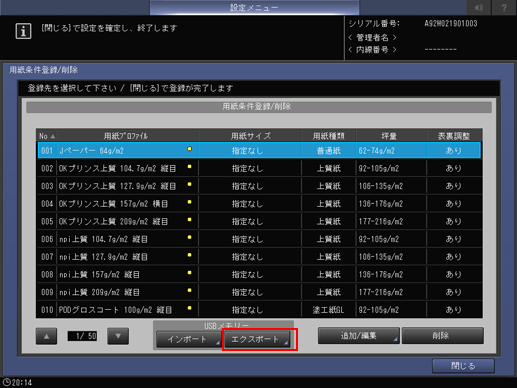Select row 001 Jペーパー 64g/m2
This screenshot has width=517, height=388.
tap(259, 150)
